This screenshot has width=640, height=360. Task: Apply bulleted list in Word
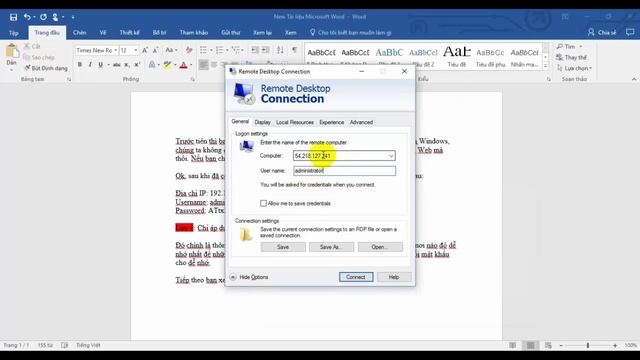(203, 50)
